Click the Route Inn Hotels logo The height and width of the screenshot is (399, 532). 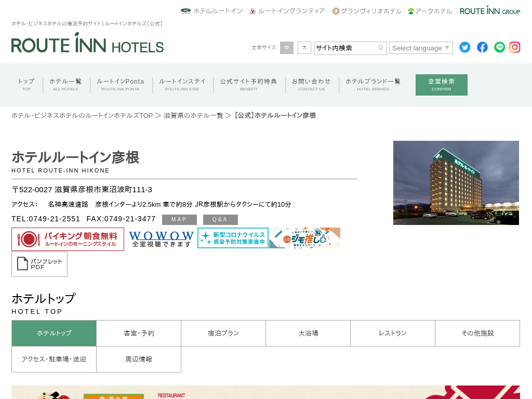87,44
